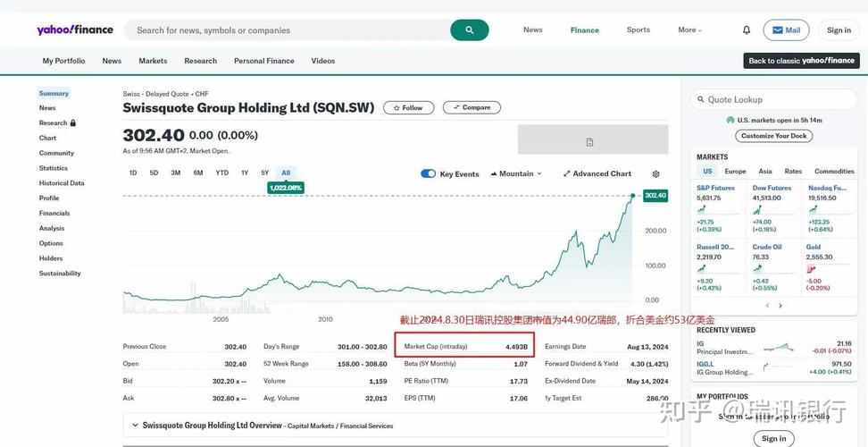
Task: Select the 1D chart range
Action: [133, 173]
